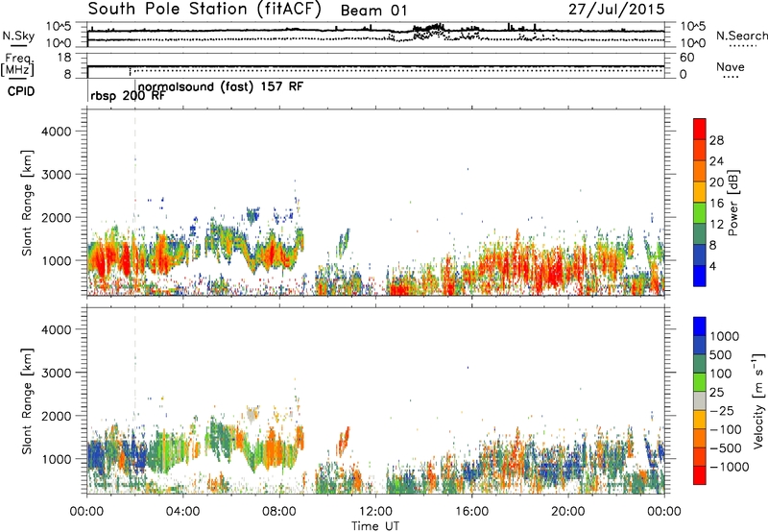Click the 'normalsound (fast) 157 RF' text
Image resolution: width=768 pixels, height=532 pixels.
[x=221, y=86]
